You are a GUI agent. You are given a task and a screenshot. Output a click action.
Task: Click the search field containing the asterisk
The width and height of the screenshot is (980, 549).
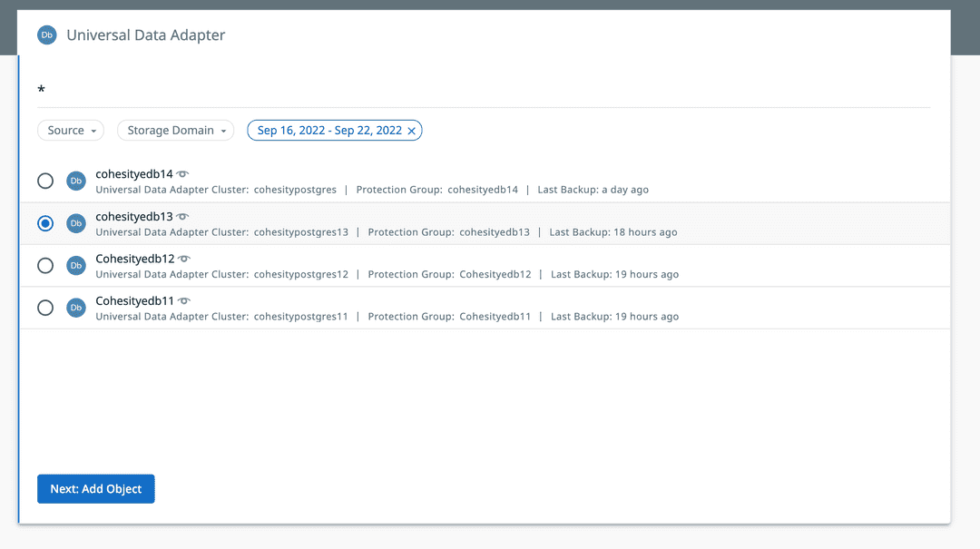(x=481, y=90)
